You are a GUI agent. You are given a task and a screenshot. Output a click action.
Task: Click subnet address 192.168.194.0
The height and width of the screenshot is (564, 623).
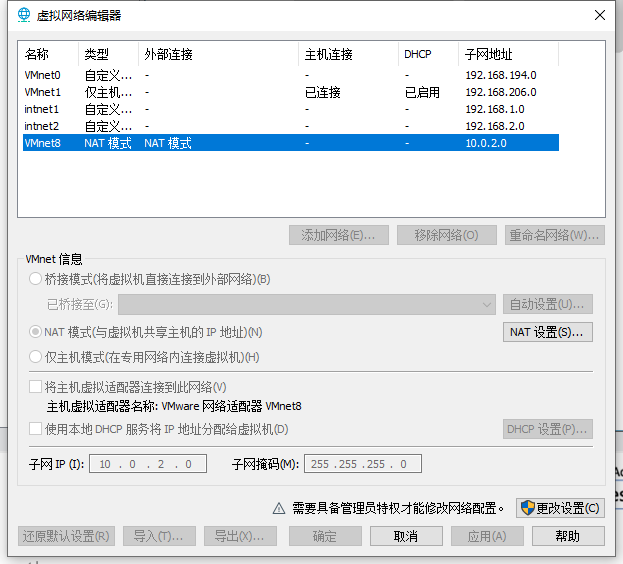click(x=501, y=75)
